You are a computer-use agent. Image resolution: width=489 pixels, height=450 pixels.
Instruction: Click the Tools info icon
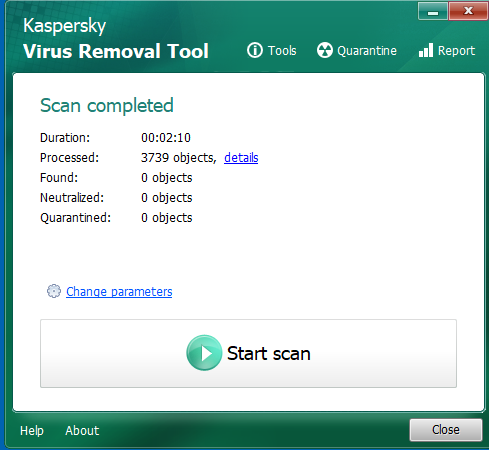click(255, 50)
